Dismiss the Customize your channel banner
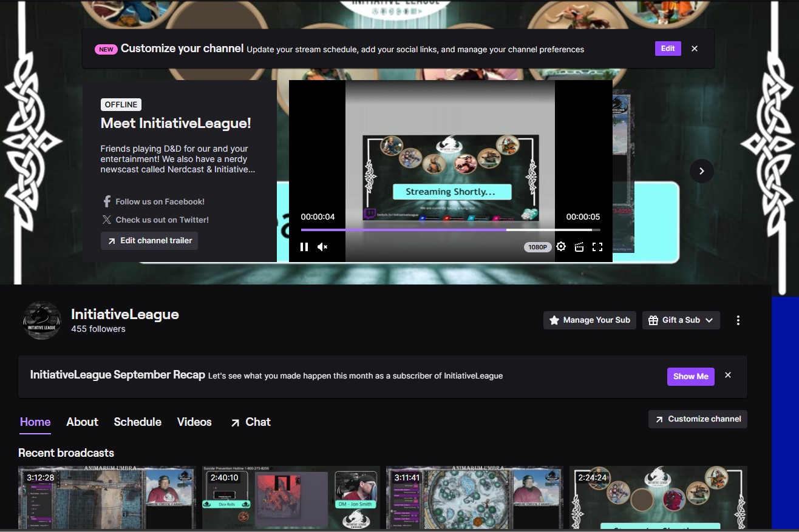Image resolution: width=799 pixels, height=532 pixels. coord(695,49)
